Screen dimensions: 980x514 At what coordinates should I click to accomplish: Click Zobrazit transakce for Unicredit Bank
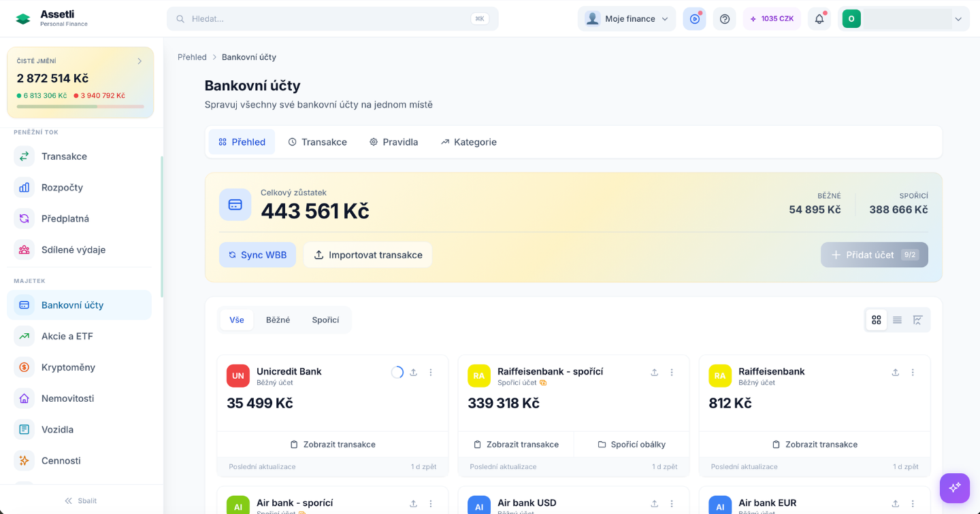[x=333, y=445]
